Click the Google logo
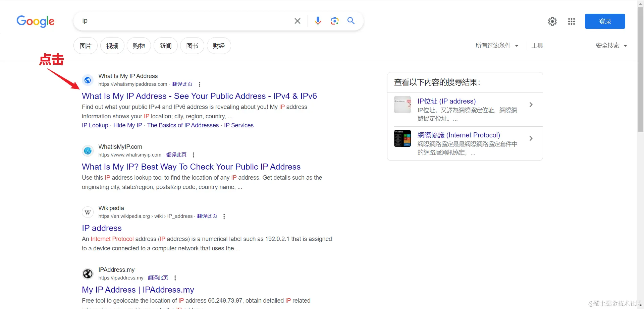This screenshot has height=309, width=644. coord(36,21)
